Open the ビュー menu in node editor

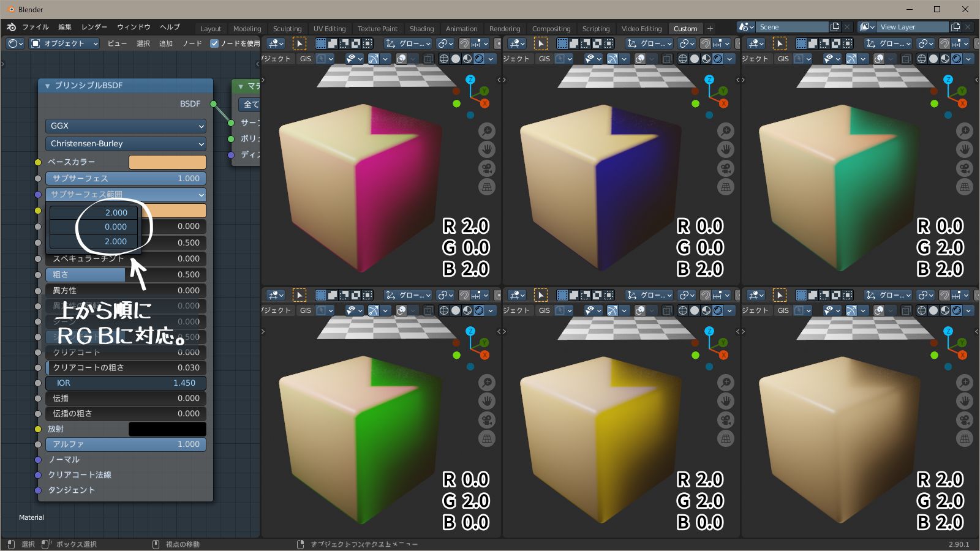pos(117,43)
